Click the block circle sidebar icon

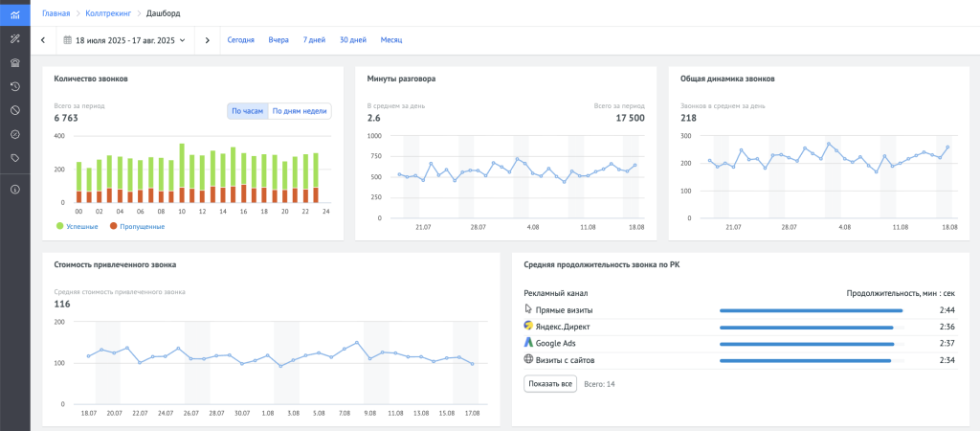pos(14,110)
